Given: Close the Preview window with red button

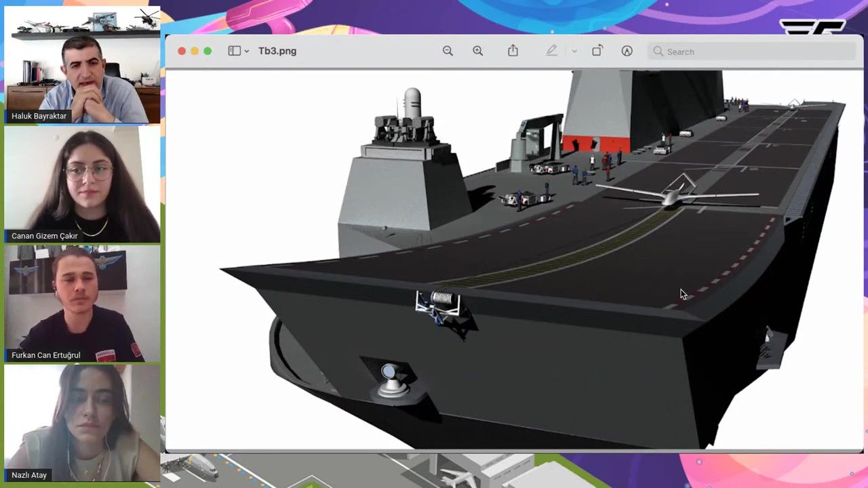Looking at the screenshot, I should click(x=182, y=51).
